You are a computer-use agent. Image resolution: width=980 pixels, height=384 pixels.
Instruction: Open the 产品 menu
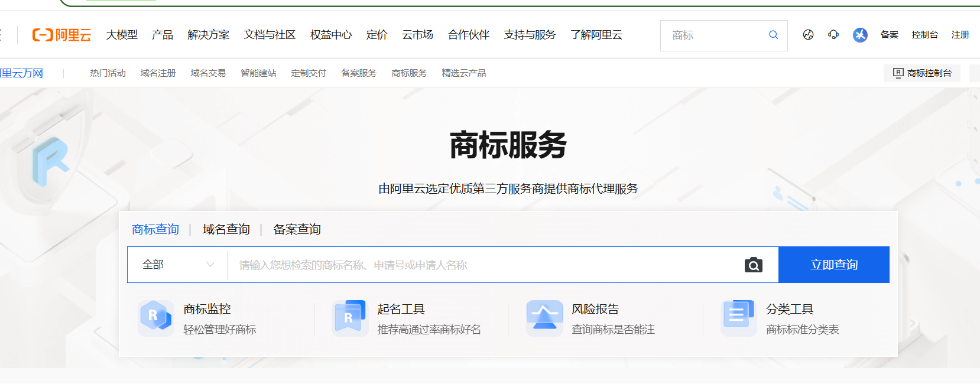tap(163, 35)
